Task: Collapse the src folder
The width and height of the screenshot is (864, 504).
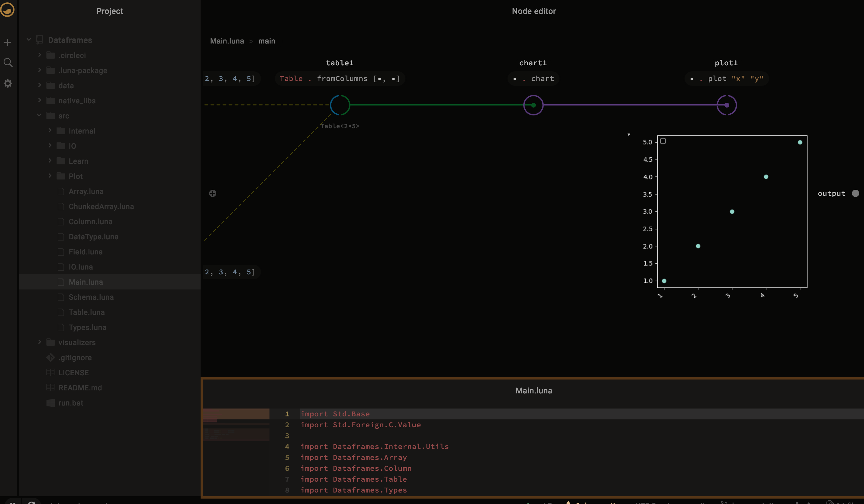Action: pyautogui.click(x=39, y=115)
